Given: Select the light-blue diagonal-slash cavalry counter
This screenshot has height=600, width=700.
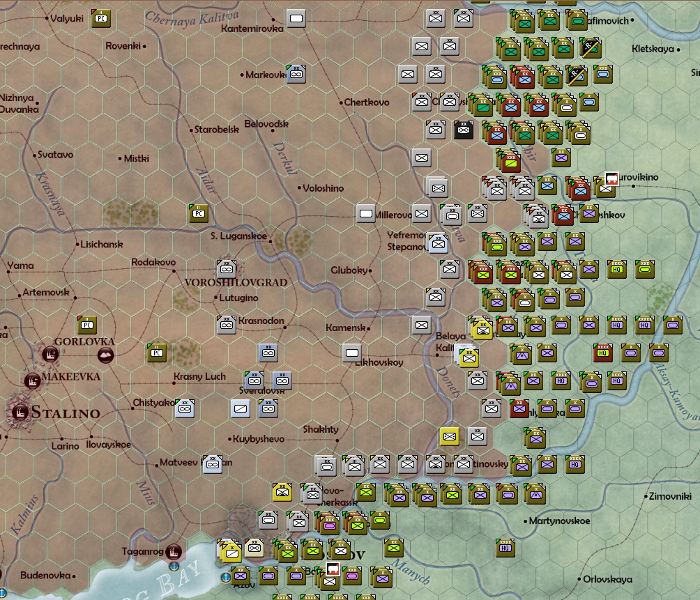Looking at the screenshot, I should [x=240, y=408].
